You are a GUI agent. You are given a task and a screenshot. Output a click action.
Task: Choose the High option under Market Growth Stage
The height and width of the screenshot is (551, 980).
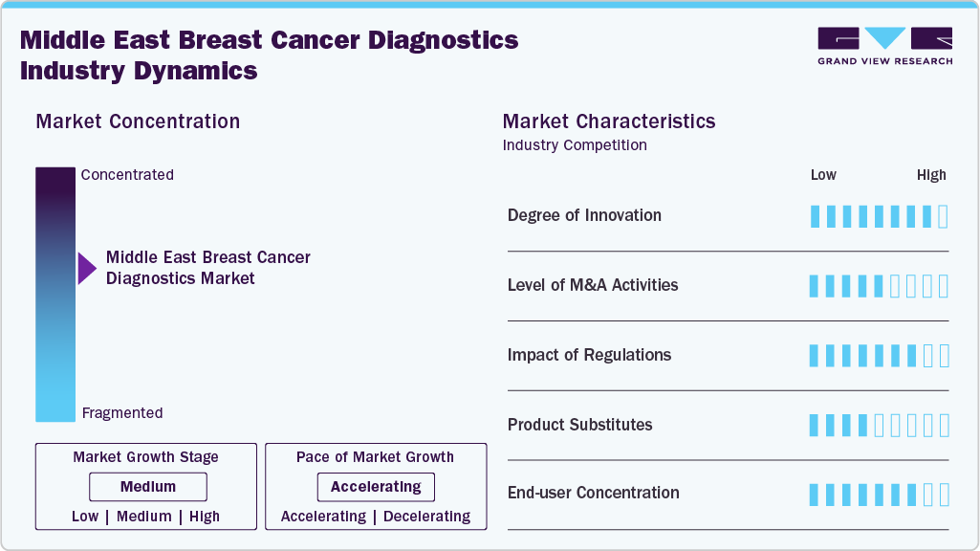pos(205,517)
